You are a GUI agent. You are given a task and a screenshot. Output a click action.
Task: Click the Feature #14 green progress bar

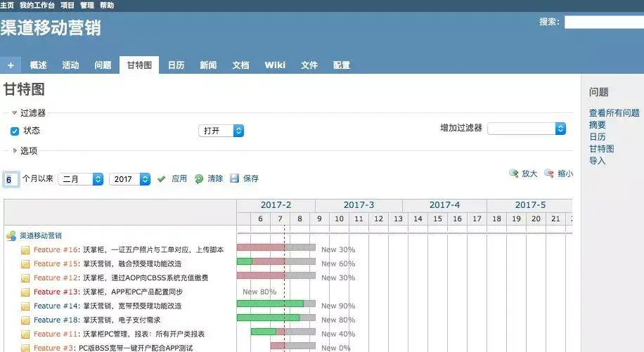pyautogui.click(x=270, y=304)
